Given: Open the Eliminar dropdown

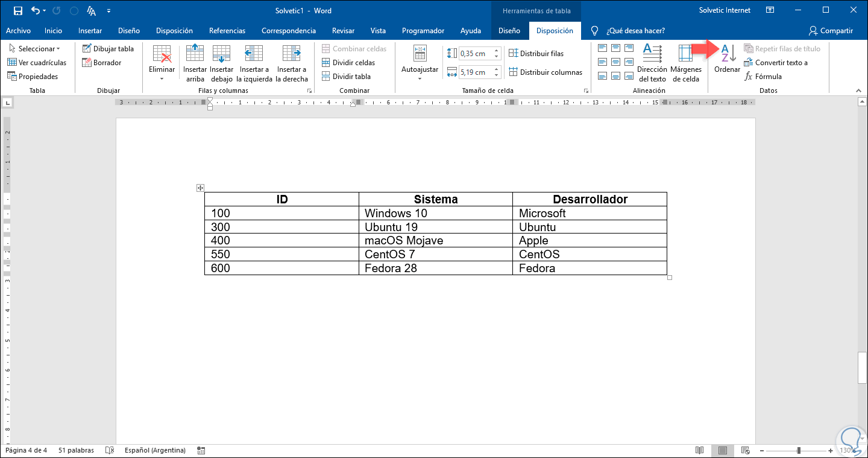Looking at the screenshot, I should (162, 63).
